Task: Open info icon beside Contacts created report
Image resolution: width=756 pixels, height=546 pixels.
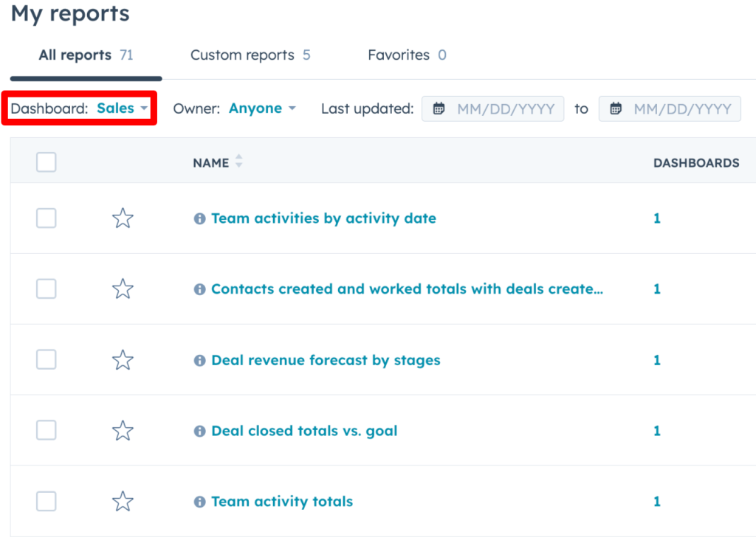Action: 199,289
